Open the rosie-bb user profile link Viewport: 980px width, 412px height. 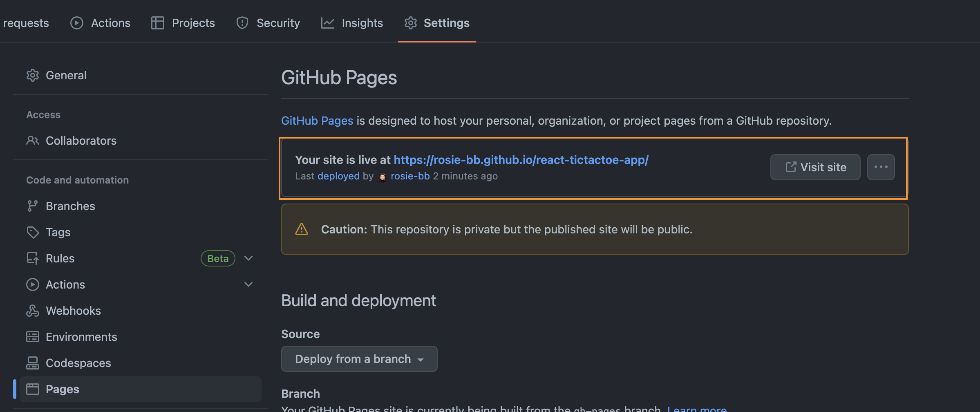coord(410,176)
